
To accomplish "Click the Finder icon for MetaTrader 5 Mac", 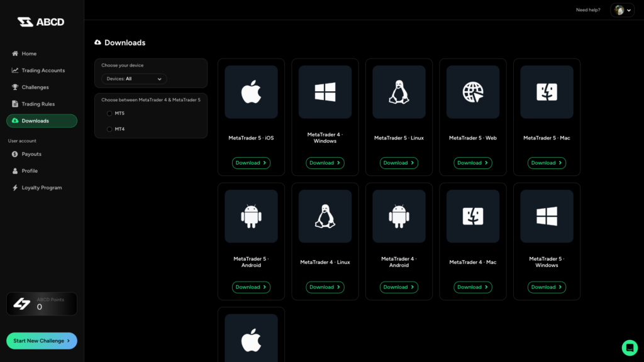I will point(547,92).
